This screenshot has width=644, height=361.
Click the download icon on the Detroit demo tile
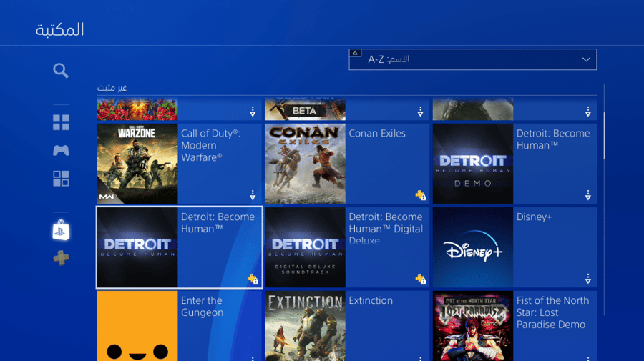point(587,195)
